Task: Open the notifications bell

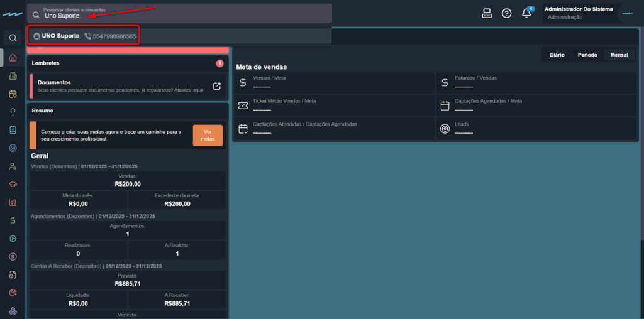Action: click(527, 13)
